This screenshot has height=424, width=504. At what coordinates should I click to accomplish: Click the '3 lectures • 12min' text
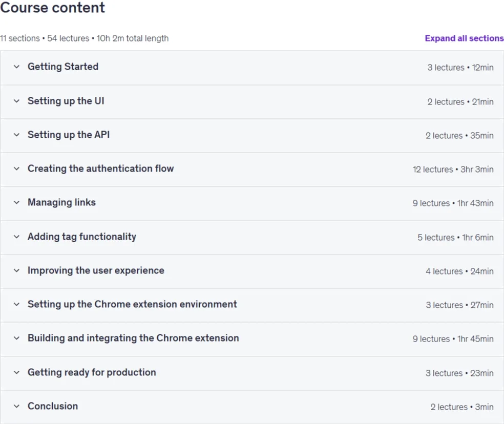click(x=460, y=68)
